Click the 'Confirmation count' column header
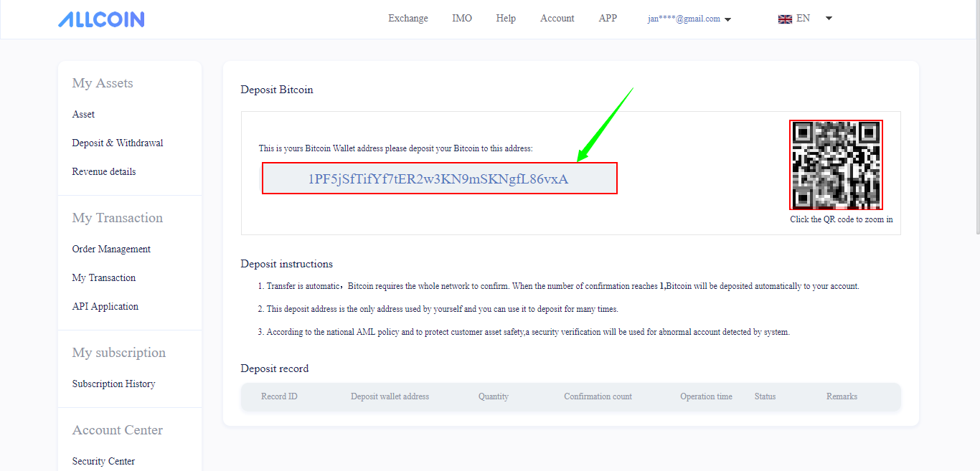This screenshot has width=980, height=471. 598,396
